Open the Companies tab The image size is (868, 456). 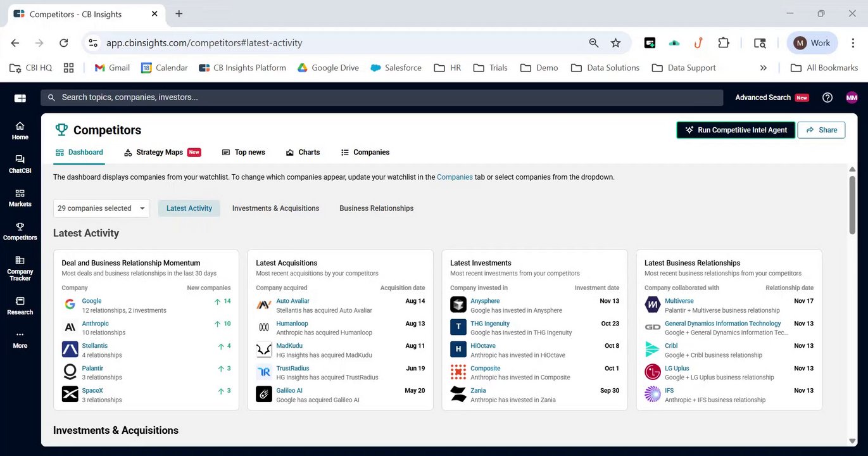click(365, 153)
